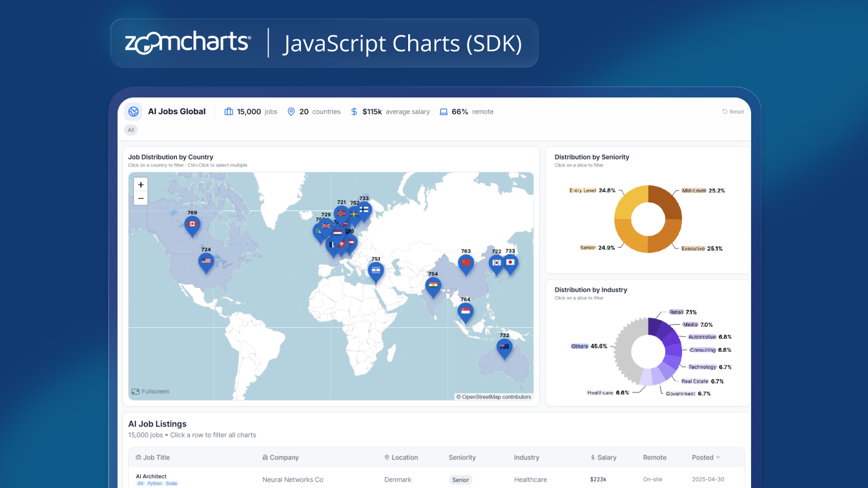The width and height of the screenshot is (868, 488).
Task: Click the India flag map pin
Action: (x=433, y=285)
